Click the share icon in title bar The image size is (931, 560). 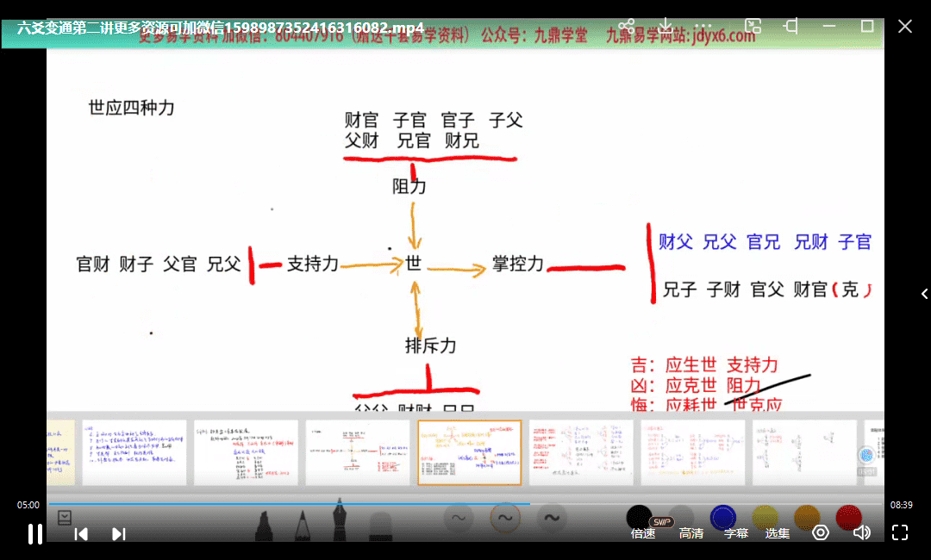(627, 27)
